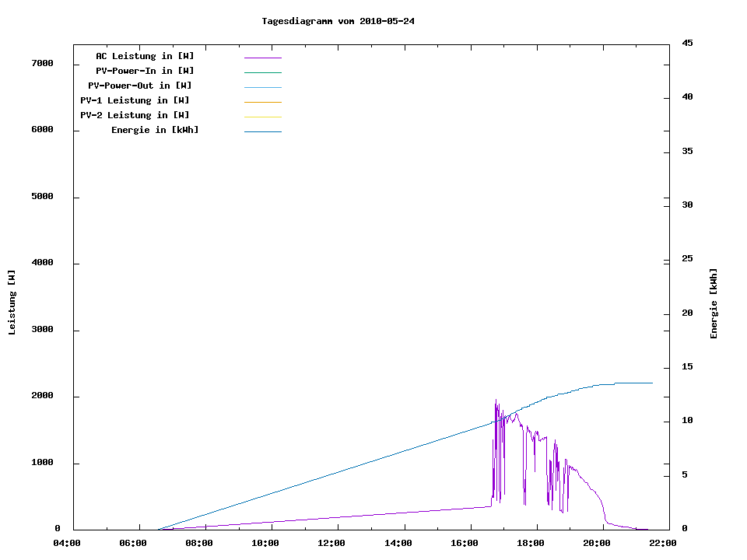Image resolution: width=747 pixels, height=560 pixels.
Task: Select the PV-Power-In in [W] legend label
Action: pyautogui.click(x=150, y=71)
